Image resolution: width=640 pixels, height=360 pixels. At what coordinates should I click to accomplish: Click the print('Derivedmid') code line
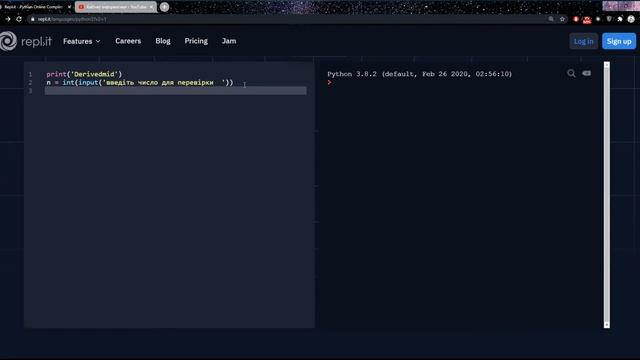point(84,74)
